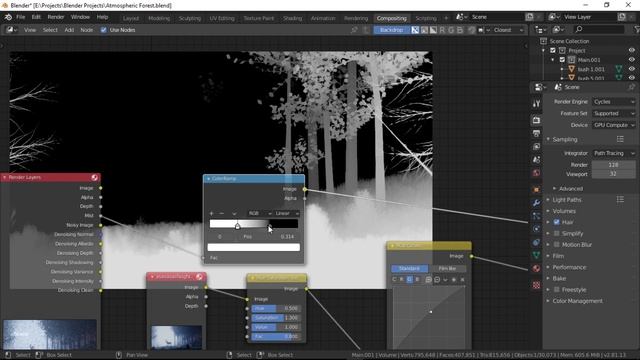Open the Render menu

56,17
